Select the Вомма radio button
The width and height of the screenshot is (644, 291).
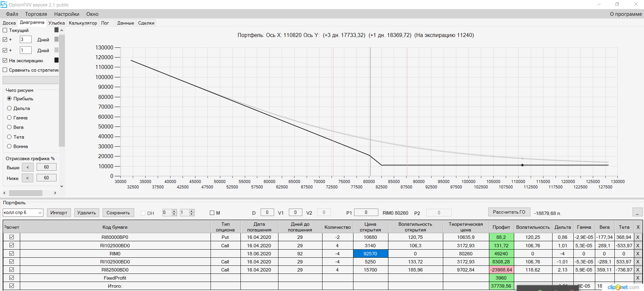click(9, 146)
